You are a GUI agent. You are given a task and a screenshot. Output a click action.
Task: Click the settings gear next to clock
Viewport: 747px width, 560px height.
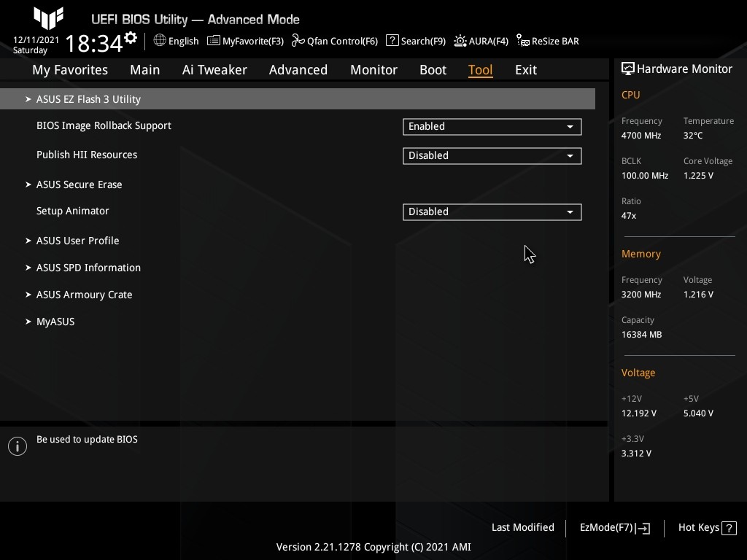131,37
